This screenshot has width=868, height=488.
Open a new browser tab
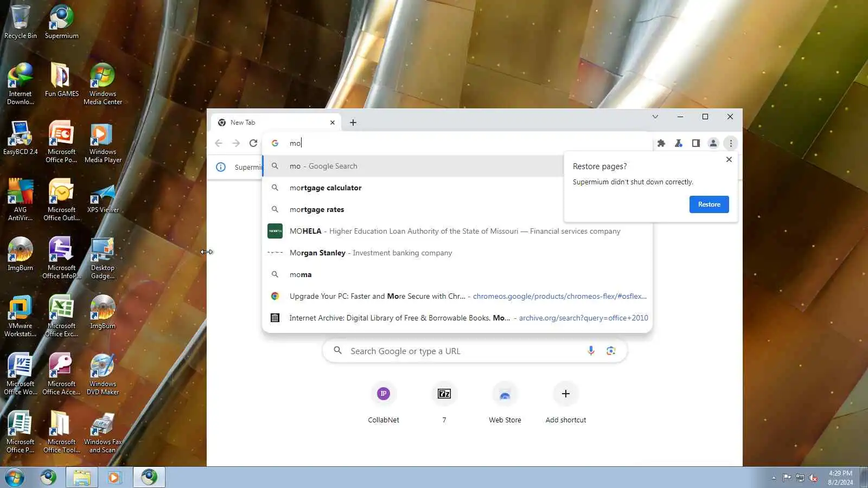[353, 123]
